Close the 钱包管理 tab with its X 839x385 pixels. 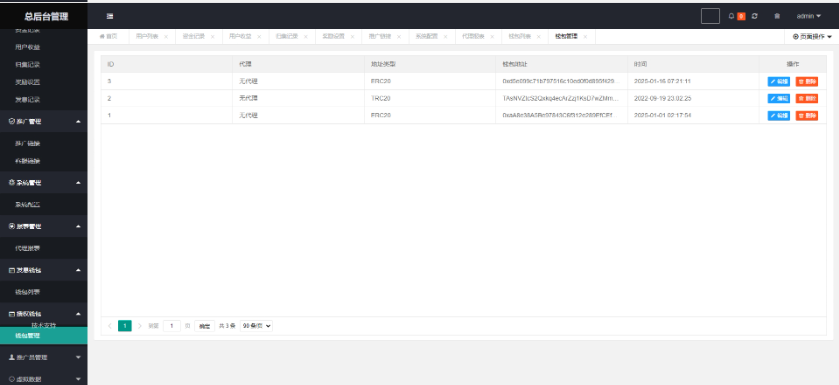tap(585, 37)
